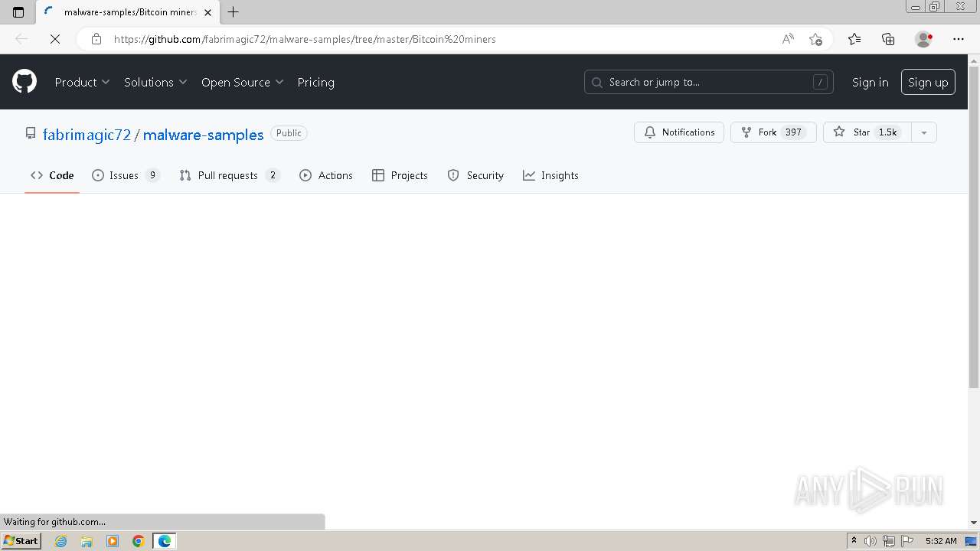Expand the Open Source dropdown
The width and height of the screenshot is (980, 551).
click(x=243, y=82)
